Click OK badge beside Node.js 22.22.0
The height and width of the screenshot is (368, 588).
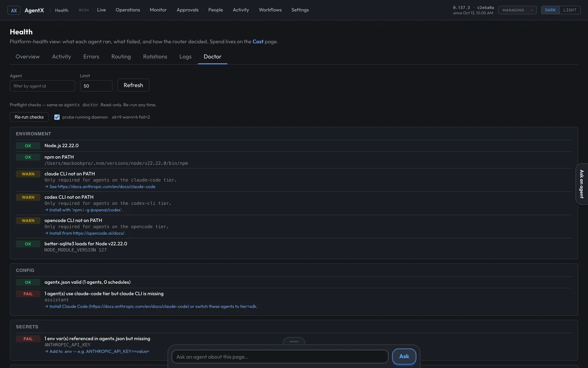[x=28, y=146]
